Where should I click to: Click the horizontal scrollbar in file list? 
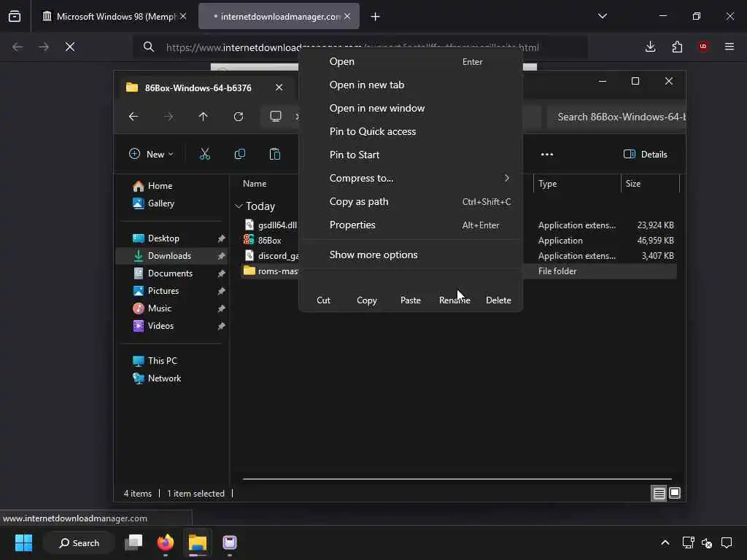[x=457, y=479]
